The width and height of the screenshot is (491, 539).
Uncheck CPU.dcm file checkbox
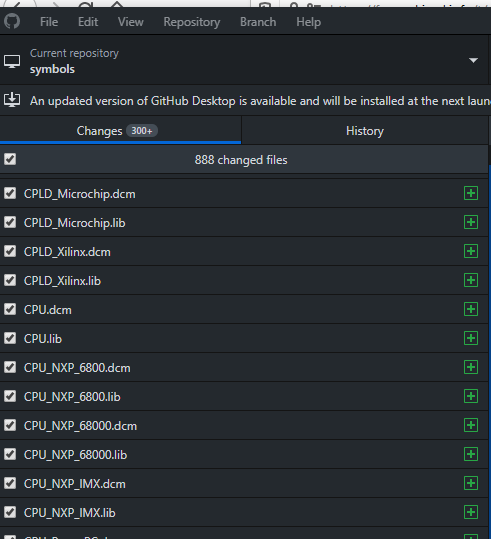coord(10,309)
